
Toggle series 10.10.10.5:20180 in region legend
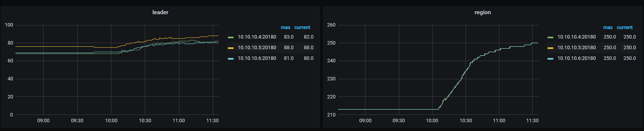click(577, 48)
